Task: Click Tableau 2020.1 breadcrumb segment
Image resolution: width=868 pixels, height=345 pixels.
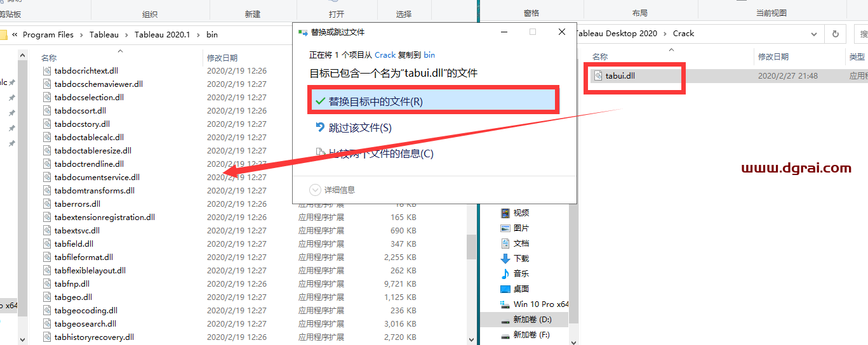Action: click(162, 35)
